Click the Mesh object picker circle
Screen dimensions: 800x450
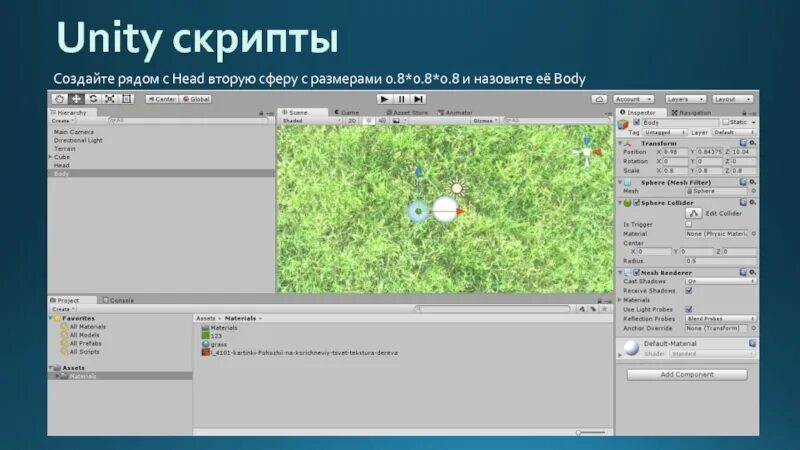[753, 191]
